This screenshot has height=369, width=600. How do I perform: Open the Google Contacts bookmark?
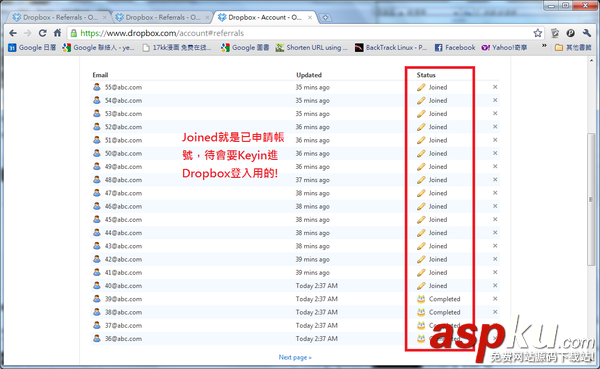click(99, 47)
